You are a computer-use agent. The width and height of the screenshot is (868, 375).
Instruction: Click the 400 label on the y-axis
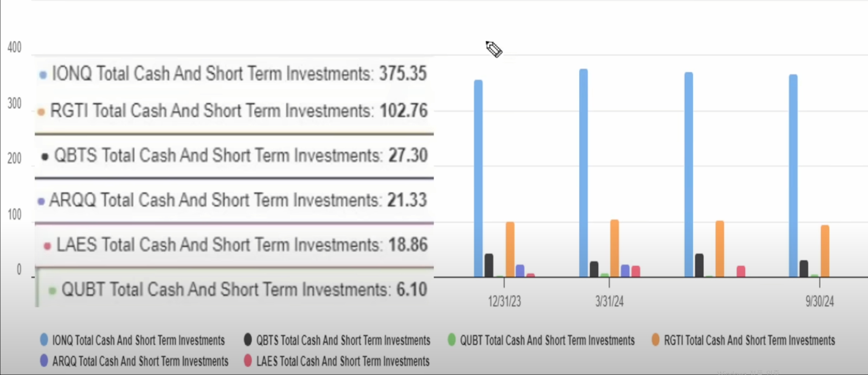[x=14, y=47]
